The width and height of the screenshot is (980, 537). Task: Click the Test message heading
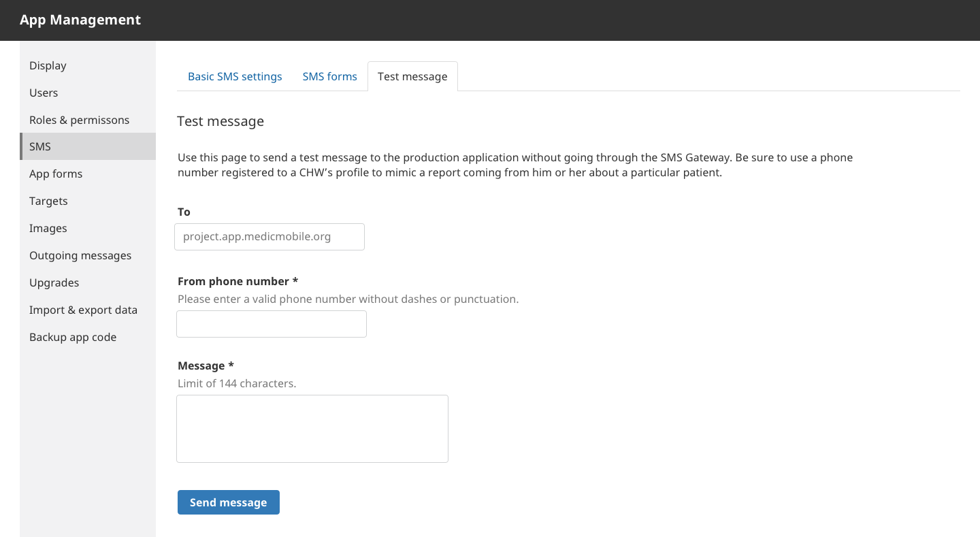[x=220, y=121]
